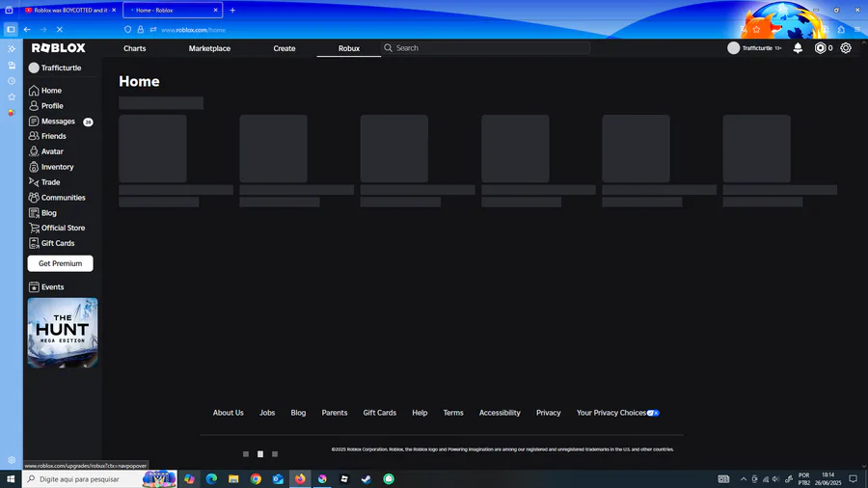868x488 pixels.
Task: Open the Create navigation tab
Action: [x=284, y=48]
